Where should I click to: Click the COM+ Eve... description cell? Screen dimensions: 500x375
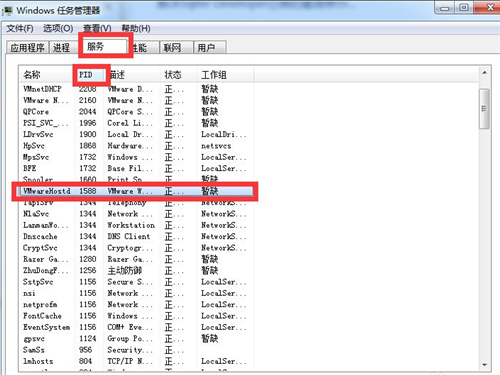[130, 327]
